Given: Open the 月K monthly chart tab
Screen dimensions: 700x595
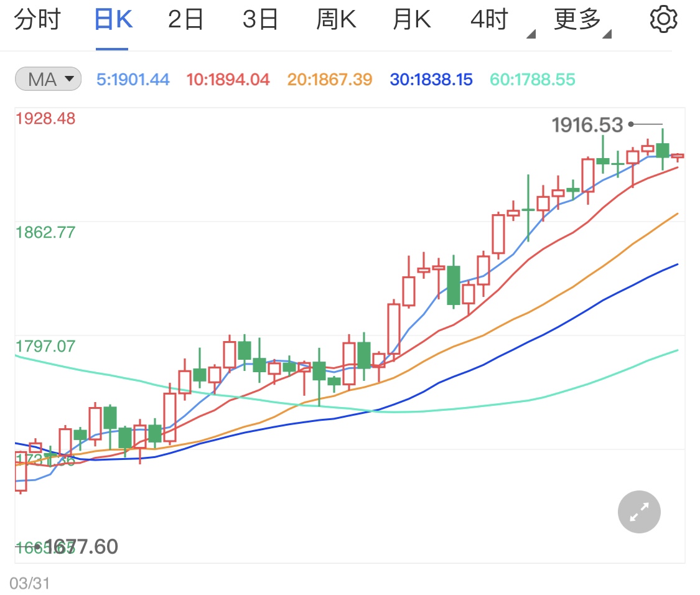Looking at the screenshot, I should pyautogui.click(x=412, y=20).
